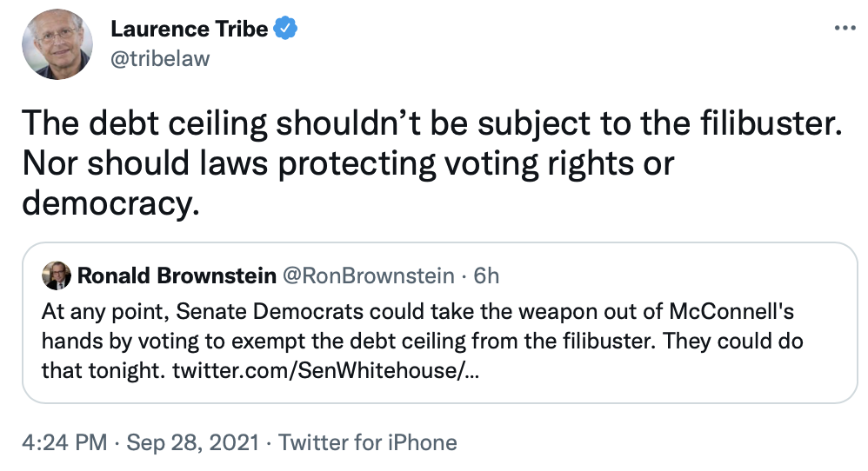Screen dimensions: 868x471
Task: Click "that tonight." in the quoted tweet
Action: point(103,372)
